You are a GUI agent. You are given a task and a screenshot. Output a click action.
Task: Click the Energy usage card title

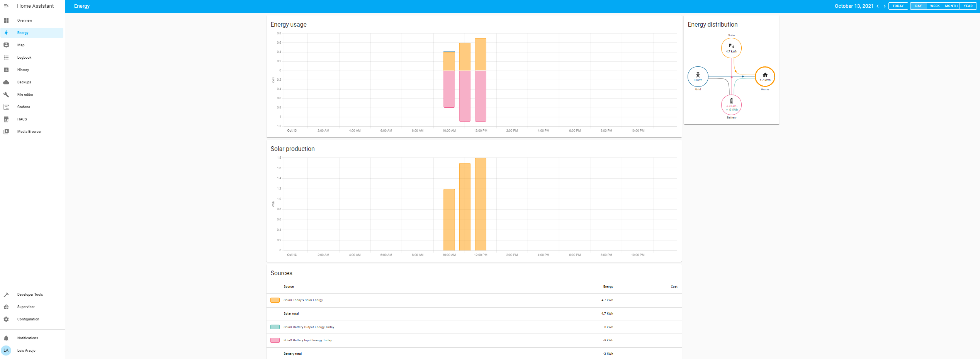[x=289, y=25]
